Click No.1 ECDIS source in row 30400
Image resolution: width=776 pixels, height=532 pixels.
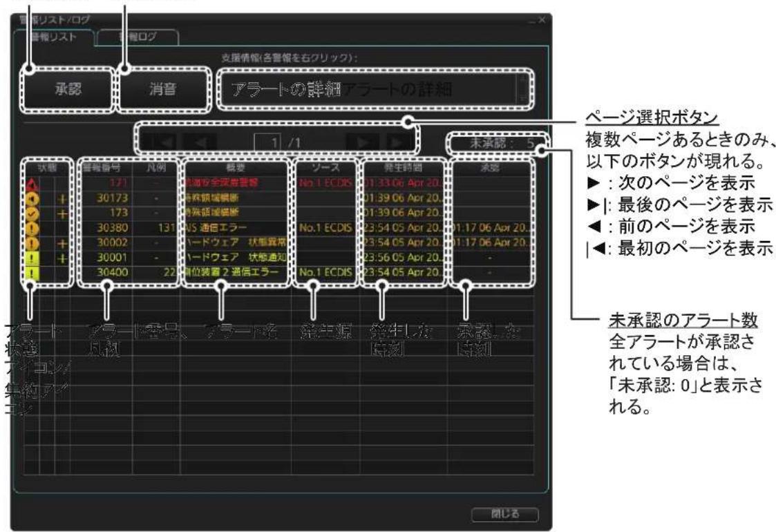click(325, 272)
